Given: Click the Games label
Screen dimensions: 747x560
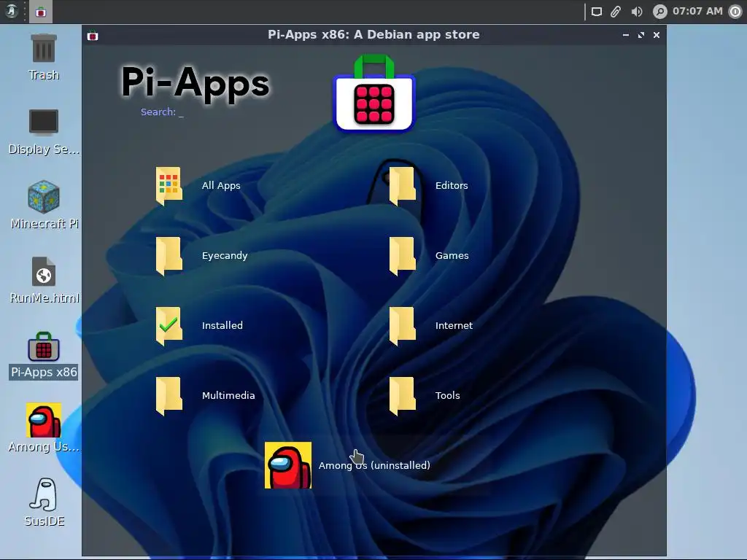Looking at the screenshot, I should [x=452, y=256].
